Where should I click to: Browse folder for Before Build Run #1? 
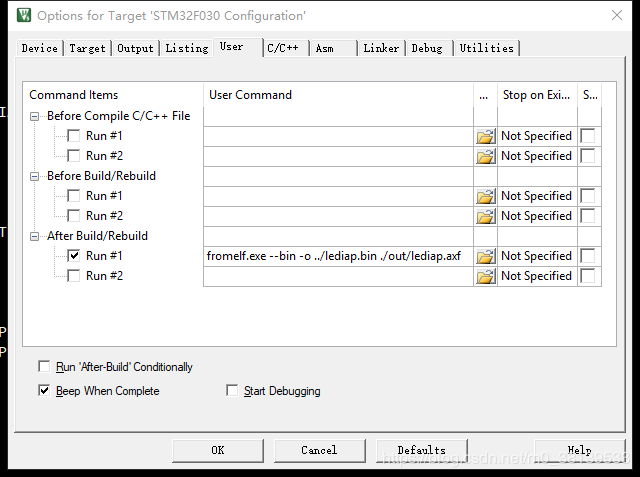486,196
